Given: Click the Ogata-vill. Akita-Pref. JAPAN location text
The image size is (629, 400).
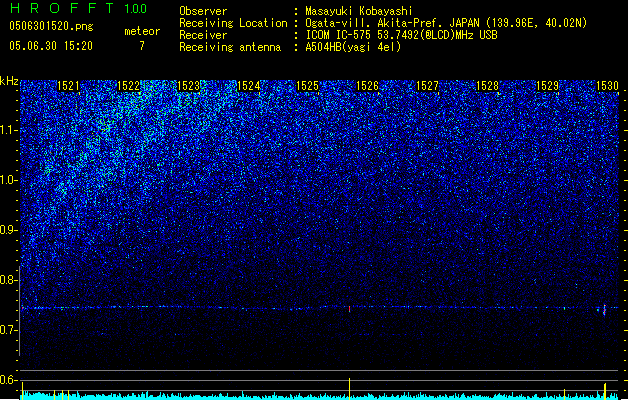Looking at the screenshot, I should [446, 23].
